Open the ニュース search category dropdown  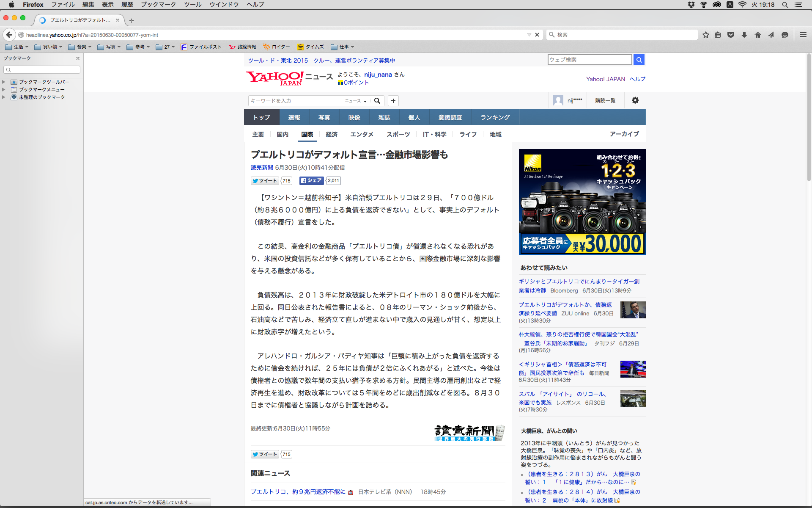tap(356, 101)
